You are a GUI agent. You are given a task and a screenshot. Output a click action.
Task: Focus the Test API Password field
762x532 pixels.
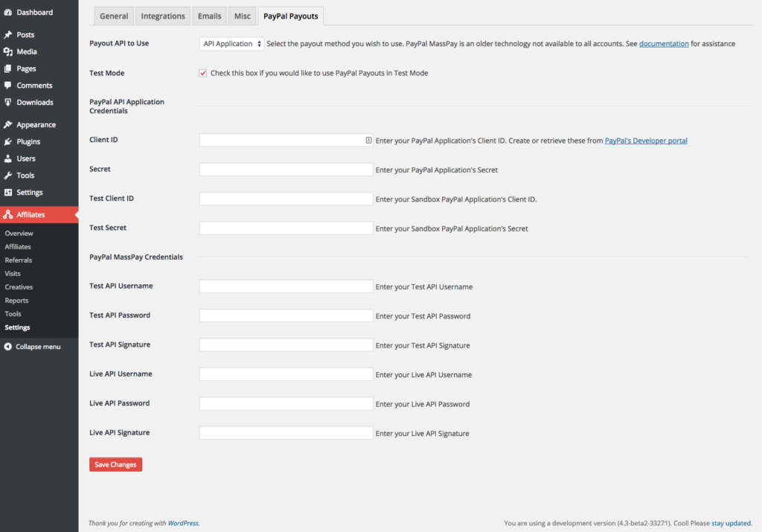click(286, 315)
